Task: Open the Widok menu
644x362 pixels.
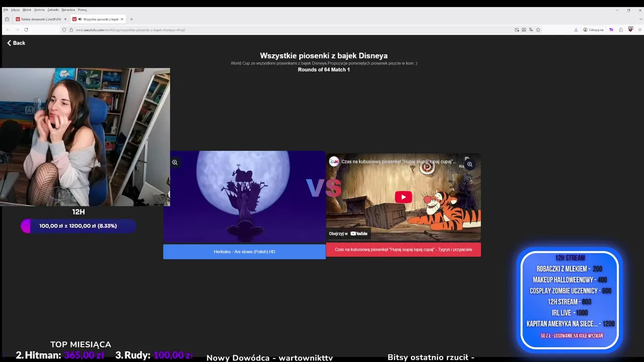Action: click(27, 10)
